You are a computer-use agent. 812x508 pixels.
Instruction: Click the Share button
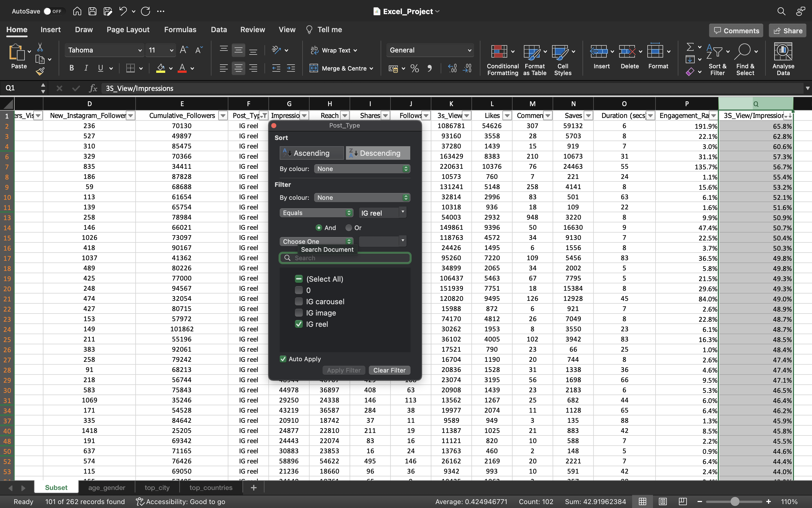787,30
